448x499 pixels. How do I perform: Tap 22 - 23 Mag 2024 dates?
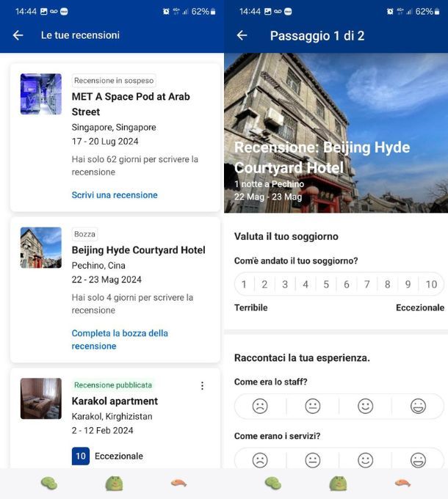(x=106, y=280)
